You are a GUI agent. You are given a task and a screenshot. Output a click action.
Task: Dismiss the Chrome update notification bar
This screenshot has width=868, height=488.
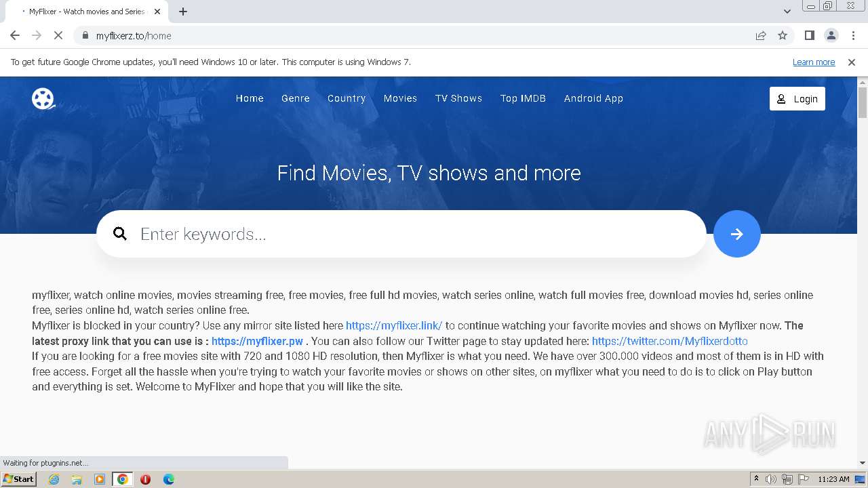(x=852, y=62)
